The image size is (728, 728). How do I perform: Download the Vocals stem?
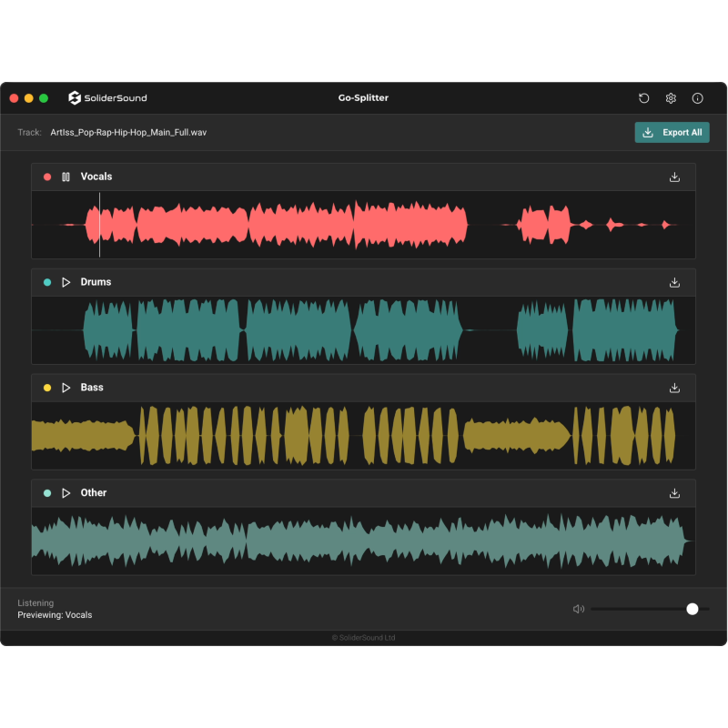click(674, 177)
